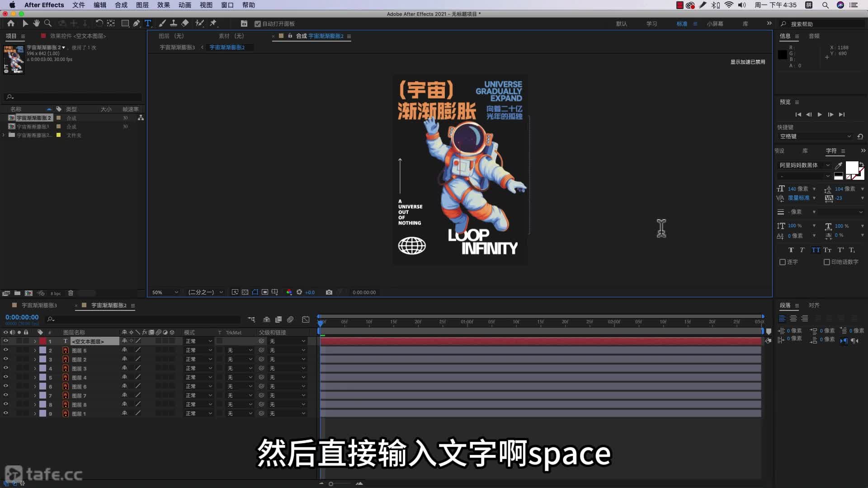Screen dimensions: 868x488
Task: Select the Clone Stamp tool
Action: [x=174, y=23]
